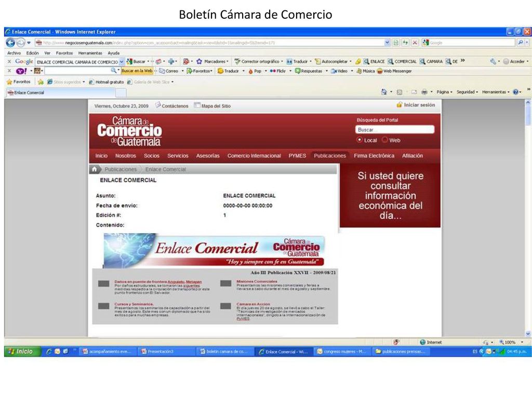532x399 pixels.
Task: Open the Archivo menu
Action: click(14, 53)
